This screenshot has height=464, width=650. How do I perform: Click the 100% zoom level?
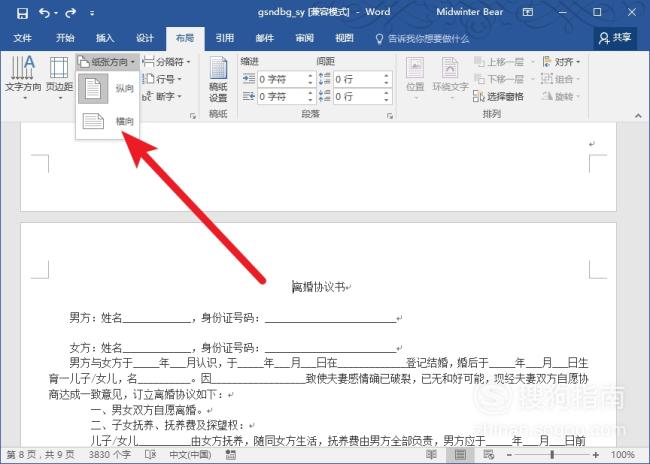[623, 455]
